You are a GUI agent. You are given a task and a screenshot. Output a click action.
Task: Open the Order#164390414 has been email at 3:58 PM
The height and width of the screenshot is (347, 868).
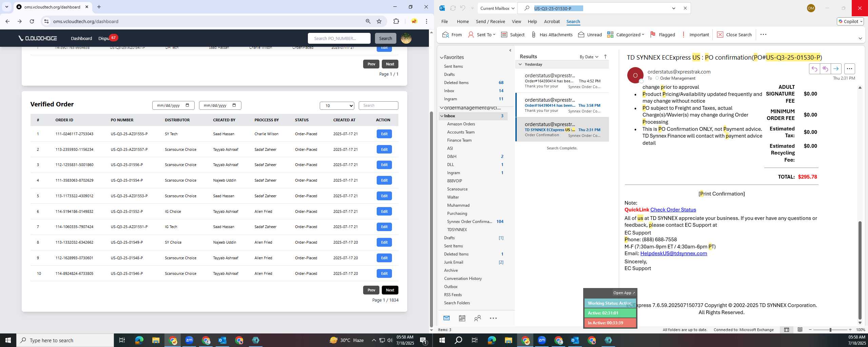[x=562, y=105]
